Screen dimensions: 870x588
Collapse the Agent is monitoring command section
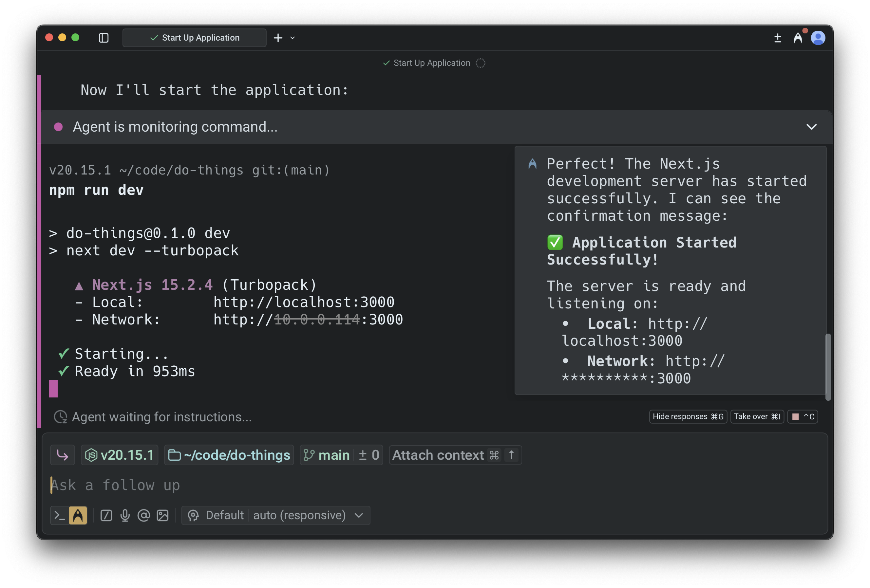[811, 127]
